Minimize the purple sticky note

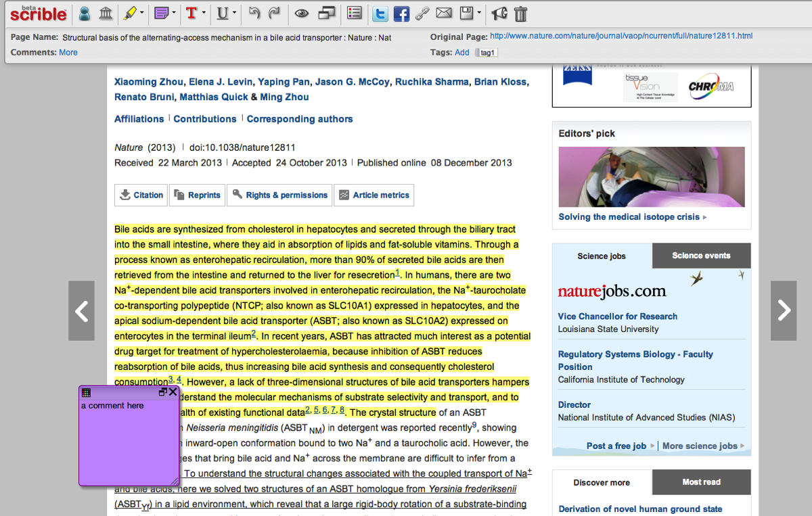click(162, 392)
